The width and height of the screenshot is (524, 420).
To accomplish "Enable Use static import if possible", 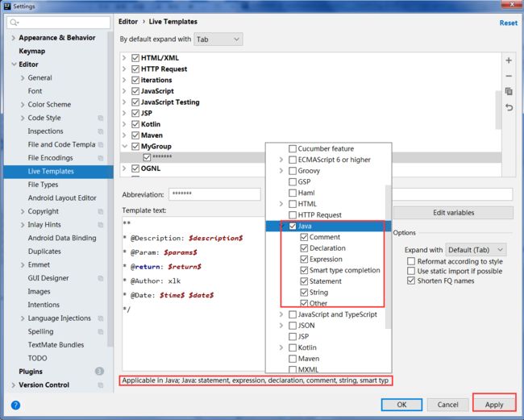I will coord(411,271).
